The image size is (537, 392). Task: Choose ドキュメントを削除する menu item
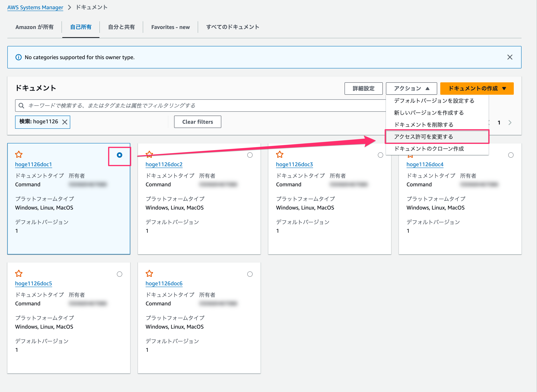423,125
